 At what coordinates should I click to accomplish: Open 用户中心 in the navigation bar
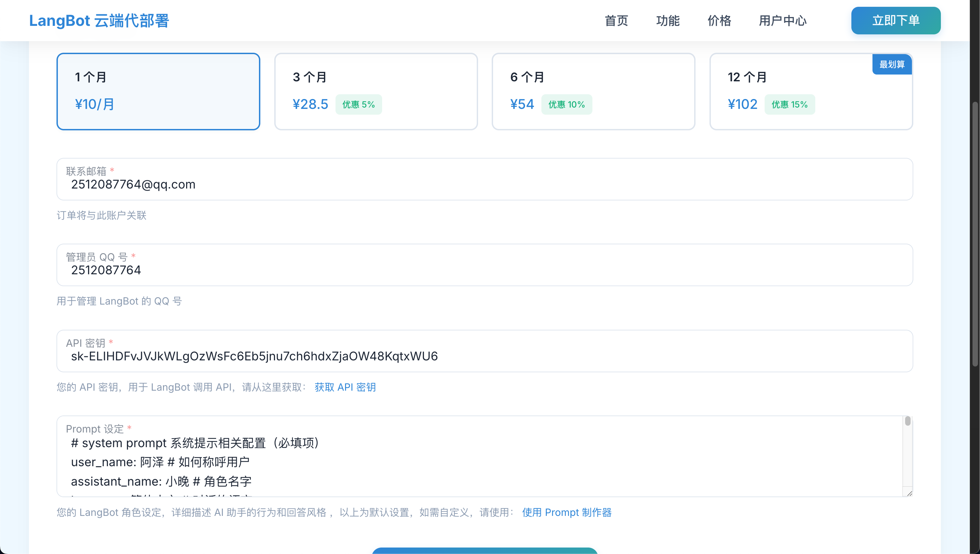tap(783, 20)
